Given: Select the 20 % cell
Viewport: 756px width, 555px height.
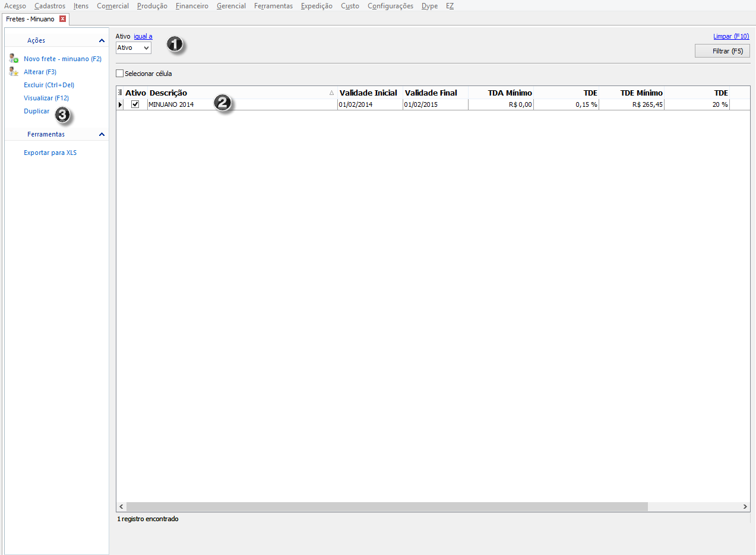Looking at the screenshot, I should click(697, 104).
